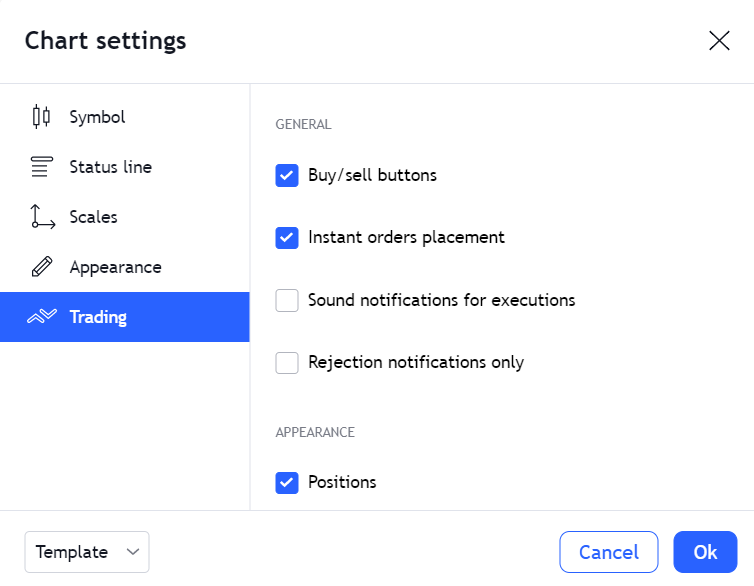Viewport: 754px width, 586px height.
Task: Click the Status line text-lines icon
Action: [42, 167]
